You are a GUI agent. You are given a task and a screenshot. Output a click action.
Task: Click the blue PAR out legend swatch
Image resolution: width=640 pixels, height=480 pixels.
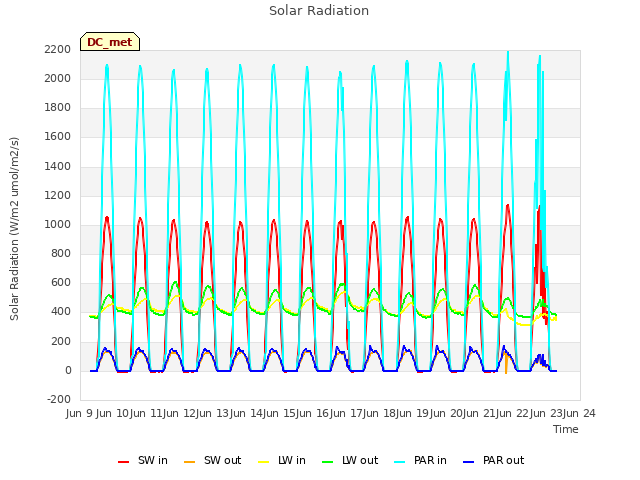tap(469, 462)
